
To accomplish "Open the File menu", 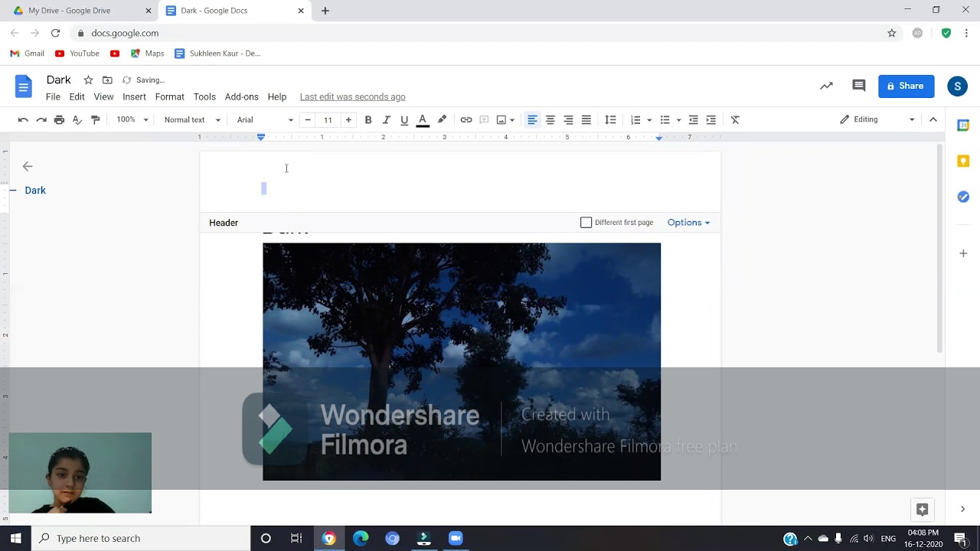I will point(53,96).
